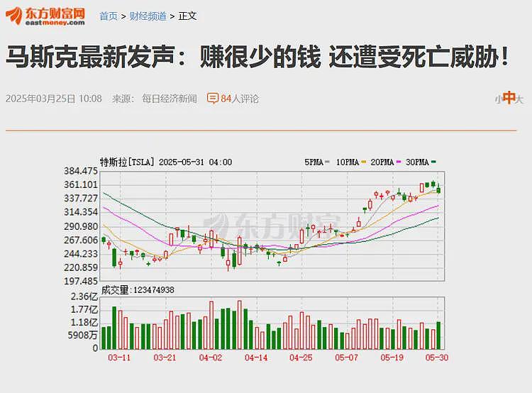Click the source 每日经济新闻
532x393 pixels.
(x=170, y=99)
